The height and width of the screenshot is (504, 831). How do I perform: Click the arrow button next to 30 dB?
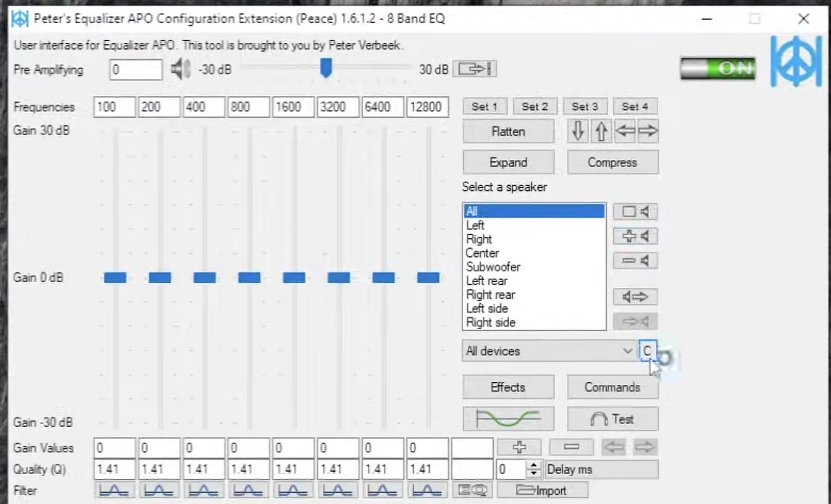click(x=475, y=69)
